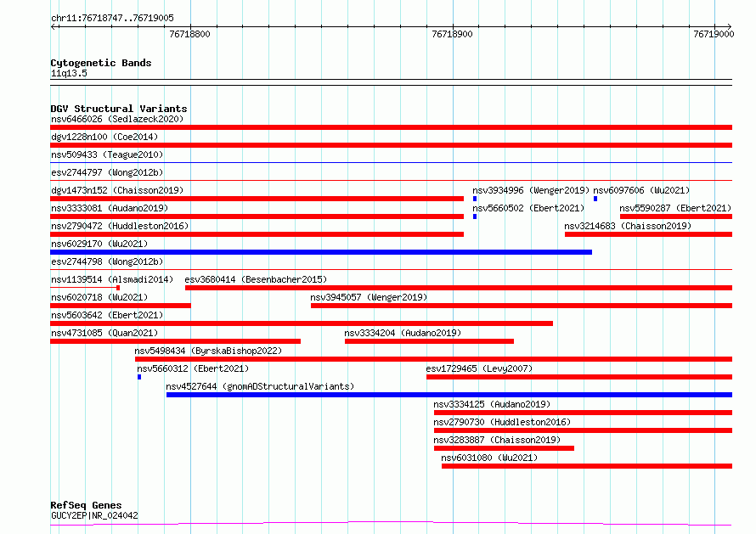Click the small blue marker under nsv3934996

[x=475, y=199]
